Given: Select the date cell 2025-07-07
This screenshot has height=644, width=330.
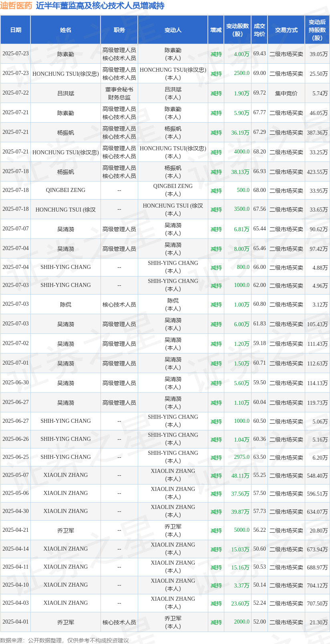Looking at the screenshot, I should click(x=16, y=229).
